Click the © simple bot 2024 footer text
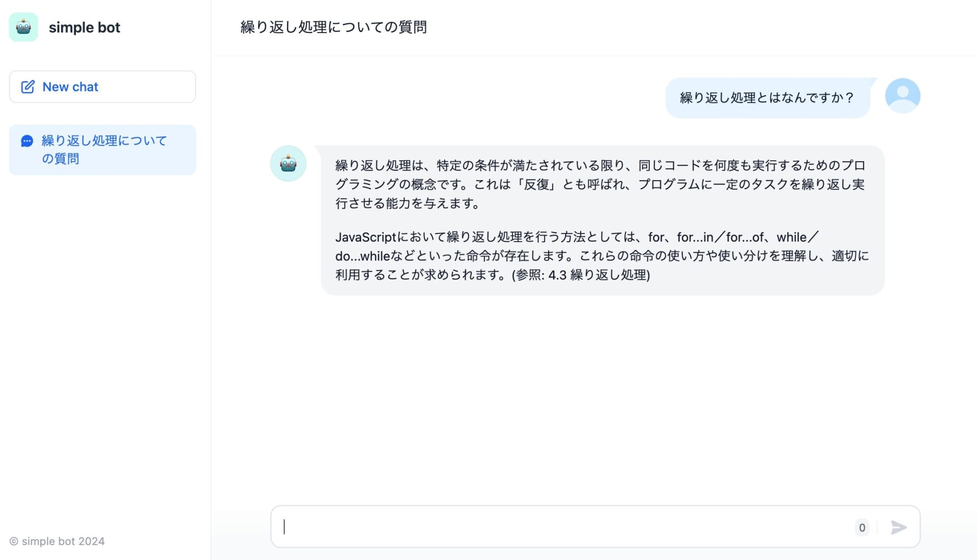Viewport: 977px width, 560px height. click(x=57, y=541)
